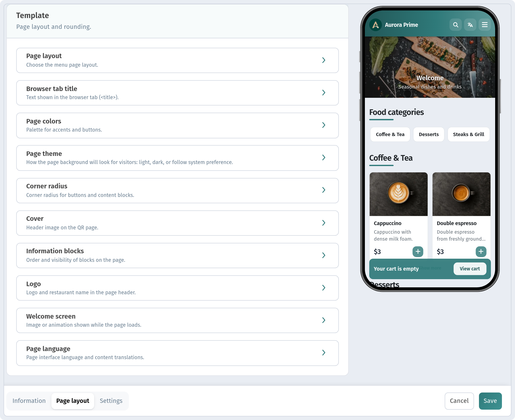Click the 'Corner radius' row title
This screenshot has height=420, width=515.
tap(47, 186)
